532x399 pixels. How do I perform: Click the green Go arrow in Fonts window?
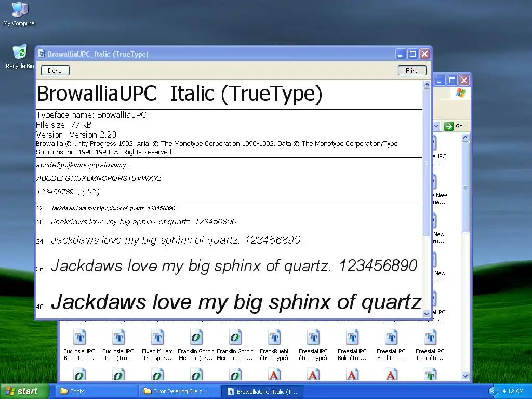tap(448, 126)
